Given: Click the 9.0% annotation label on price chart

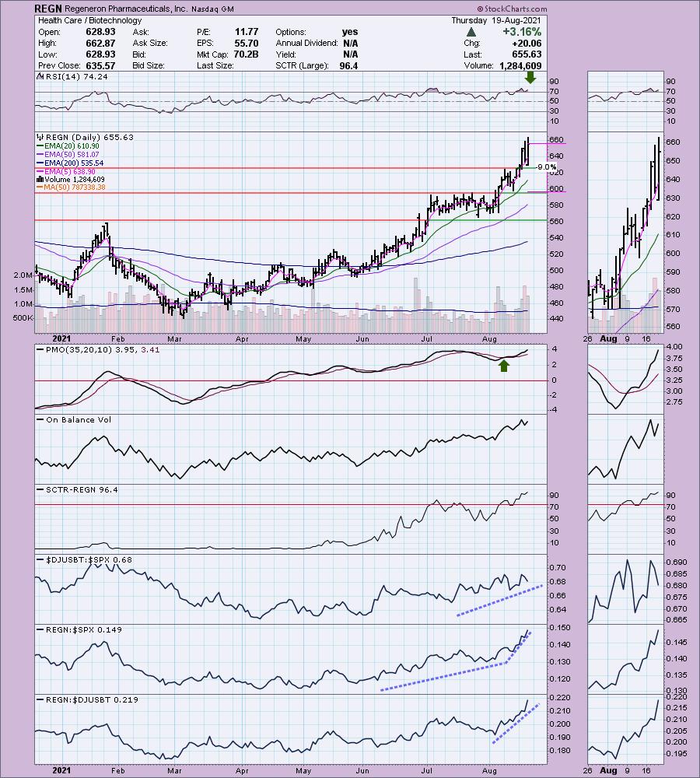Looking at the screenshot, I should point(548,167).
